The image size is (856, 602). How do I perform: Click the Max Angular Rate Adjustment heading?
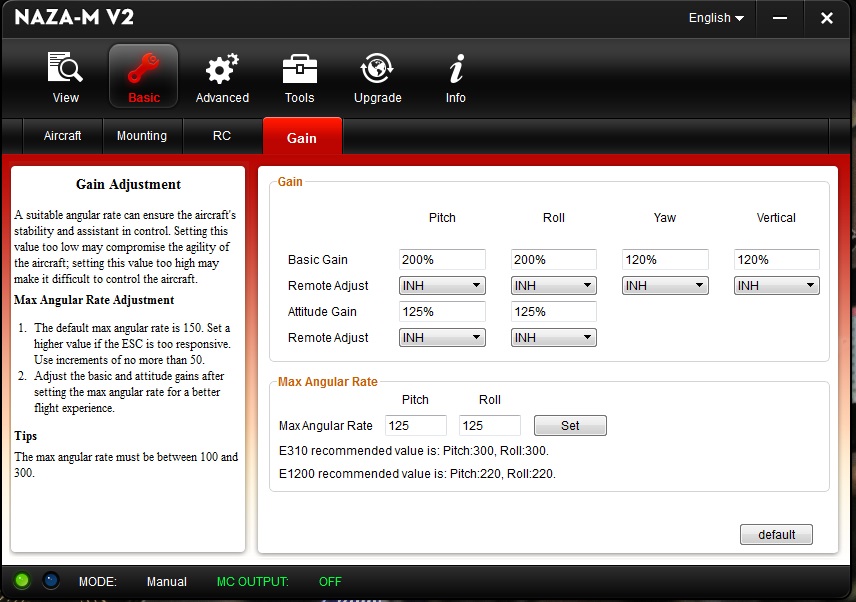[94, 300]
